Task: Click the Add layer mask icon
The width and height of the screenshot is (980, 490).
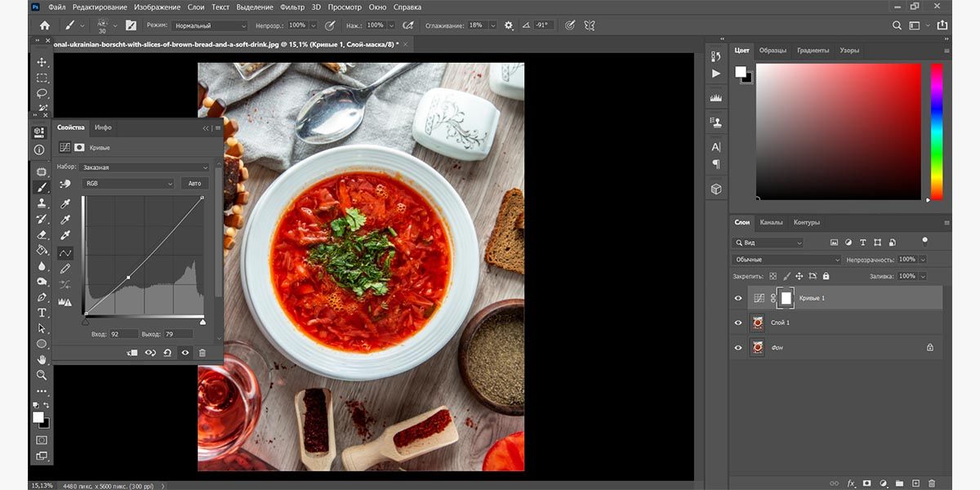Action: tap(867, 483)
